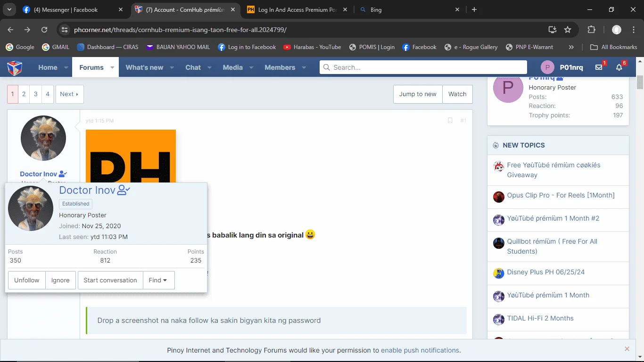Click Doctor Inov avatar in popup
Screen dimensions: 644x362
pos(31,208)
